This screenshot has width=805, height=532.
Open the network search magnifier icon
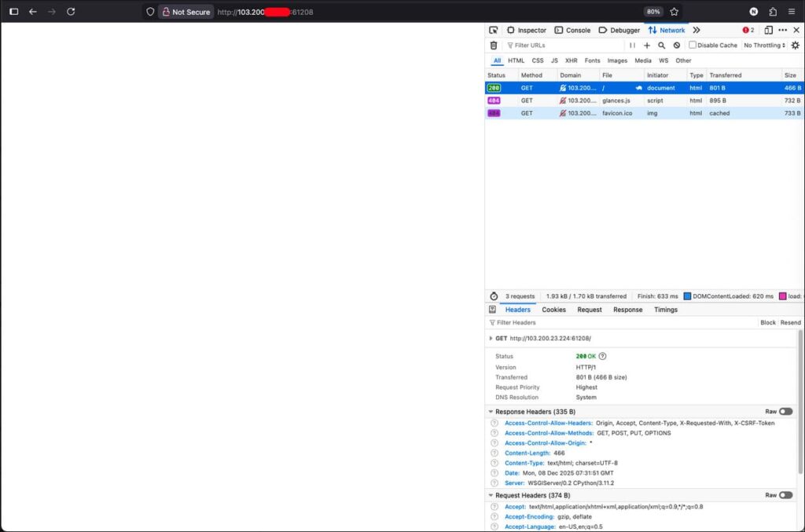tap(662, 46)
